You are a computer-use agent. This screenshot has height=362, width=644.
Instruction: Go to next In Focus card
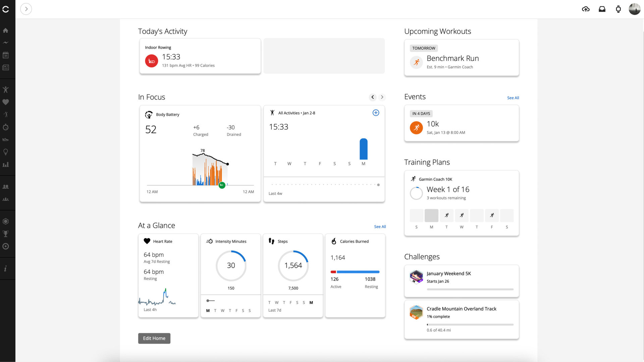coord(382,97)
